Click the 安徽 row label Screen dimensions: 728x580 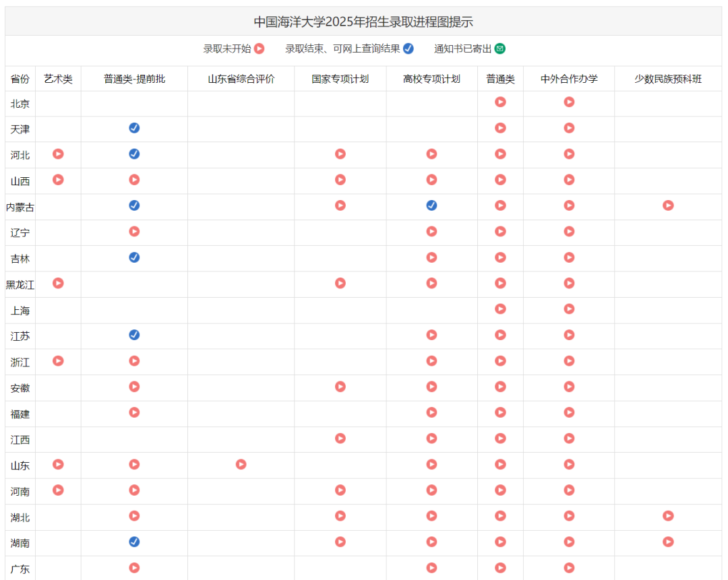[20, 389]
